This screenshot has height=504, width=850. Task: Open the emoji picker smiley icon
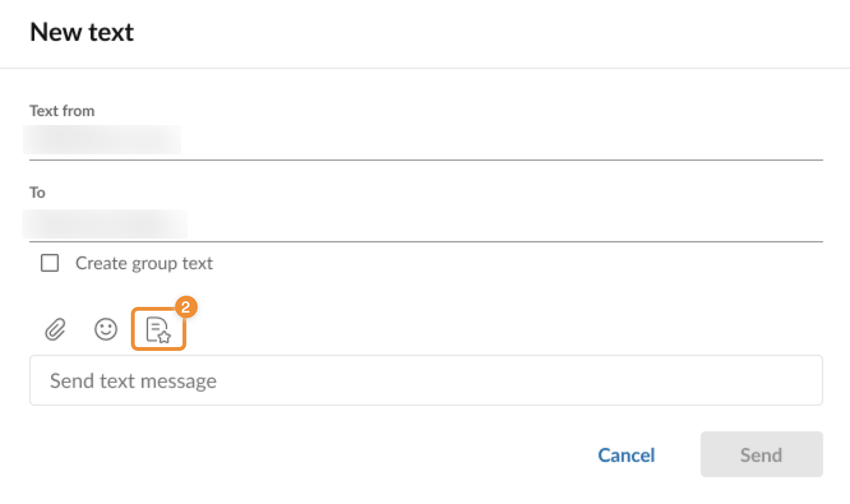click(106, 329)
